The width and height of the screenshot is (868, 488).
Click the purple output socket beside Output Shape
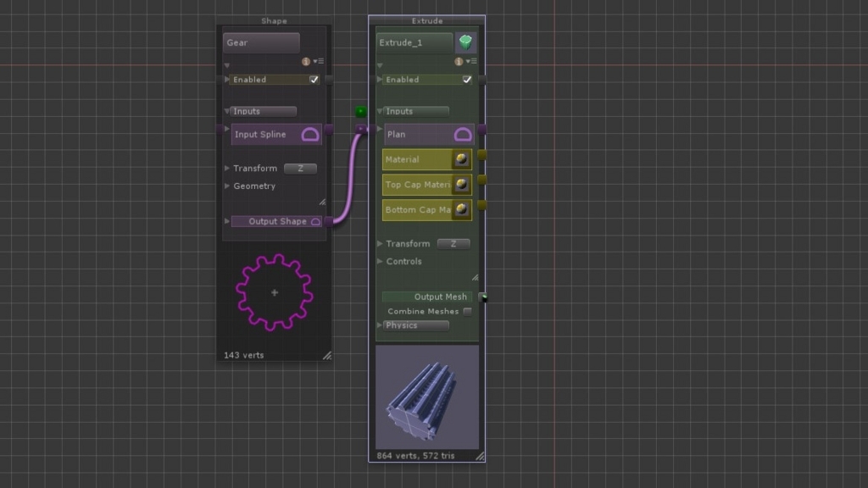[329, 221]
